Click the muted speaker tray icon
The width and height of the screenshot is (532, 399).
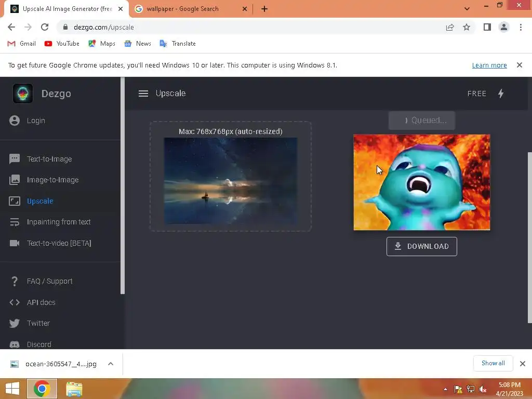coord(483,389)
